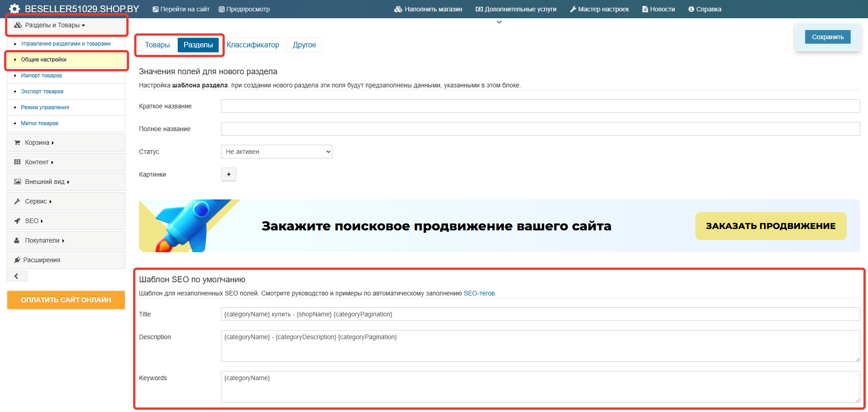Click the Title template input field
Image resolution: width=868 pixels, height=412 pixels.
456,314
